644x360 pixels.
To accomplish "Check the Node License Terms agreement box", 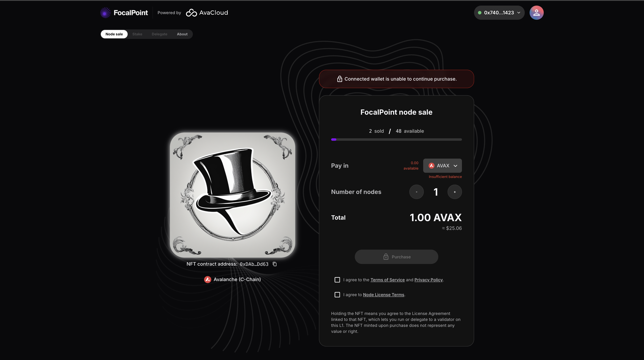I will click(x=337, y=295).
